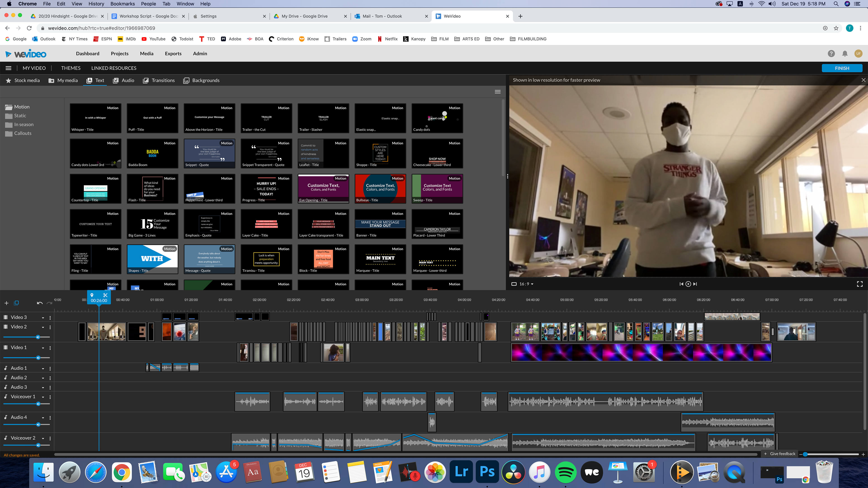Click the FINISH button
This screenshot has height=488, width=868.
click(x=842, y=68)
